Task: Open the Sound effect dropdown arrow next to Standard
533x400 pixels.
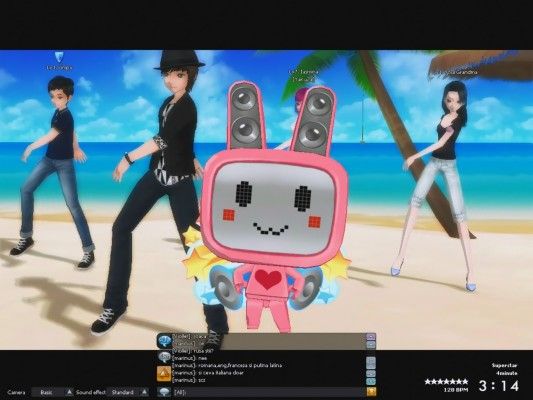Action: [144, 392]
